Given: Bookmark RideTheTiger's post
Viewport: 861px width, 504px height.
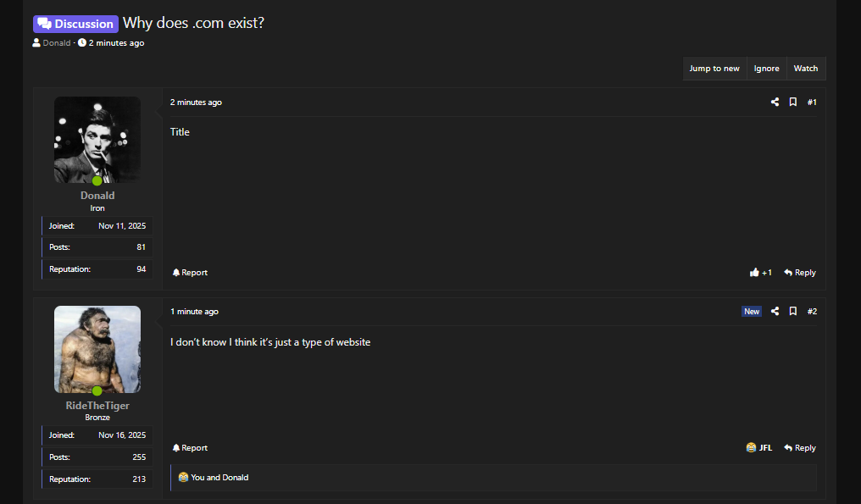Looking at the screenshot, I should [x=793, y=312].
